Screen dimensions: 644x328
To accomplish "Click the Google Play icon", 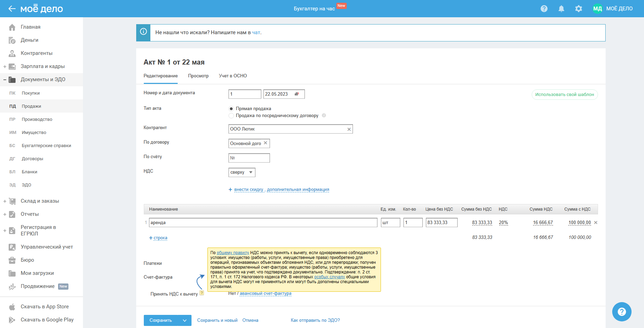I will tap(12, 320).
